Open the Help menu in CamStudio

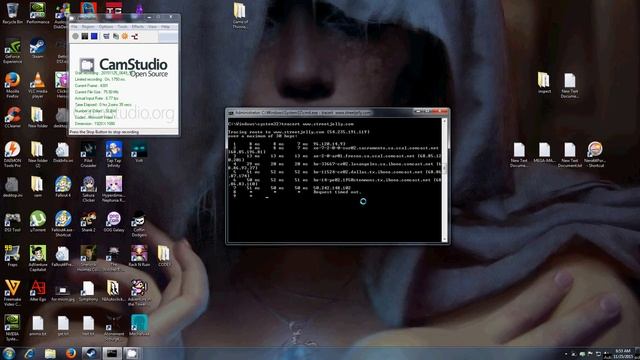coord(165,27)
